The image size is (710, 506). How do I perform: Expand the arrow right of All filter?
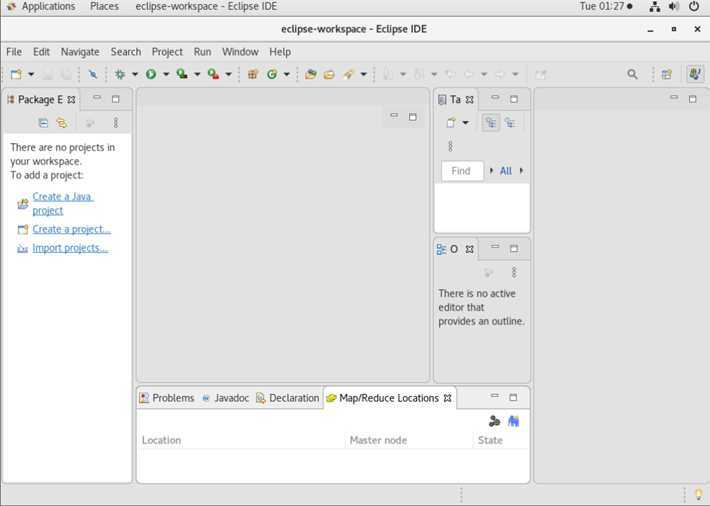click(521, 171)
